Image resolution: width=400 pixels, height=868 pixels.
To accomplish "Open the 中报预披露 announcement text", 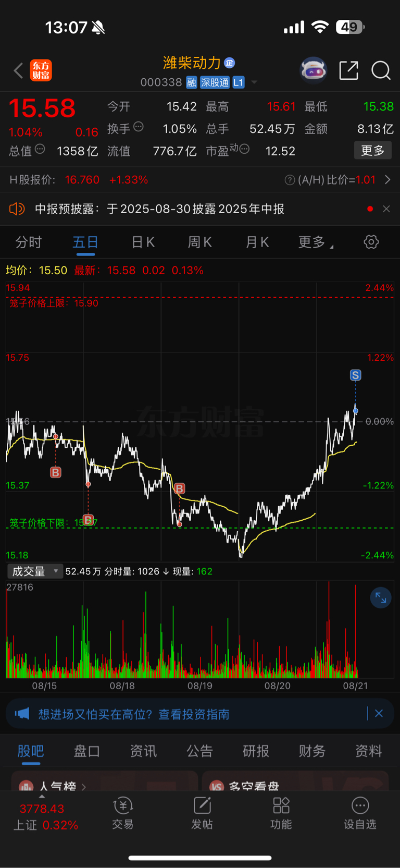I will point(159,209).
